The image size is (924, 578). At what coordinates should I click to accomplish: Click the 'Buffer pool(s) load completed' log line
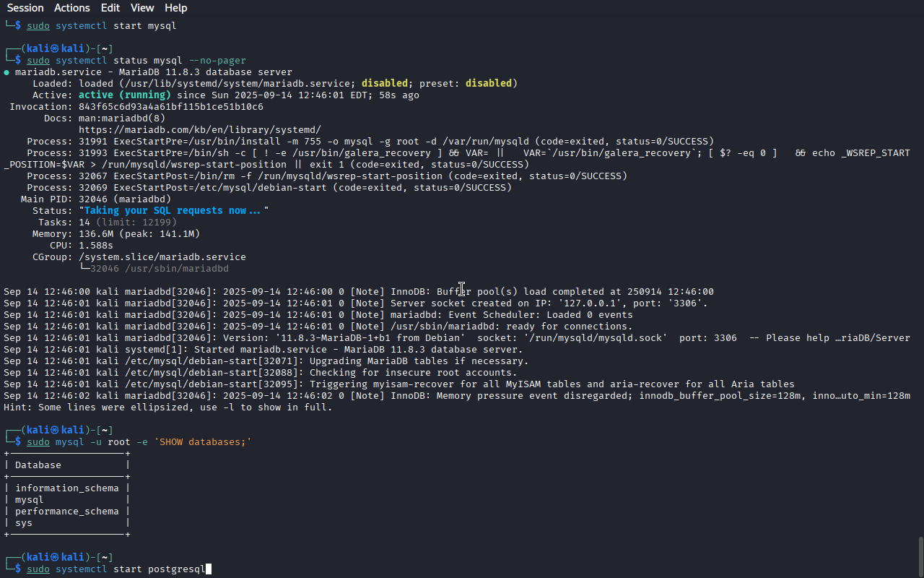point(359,291)
